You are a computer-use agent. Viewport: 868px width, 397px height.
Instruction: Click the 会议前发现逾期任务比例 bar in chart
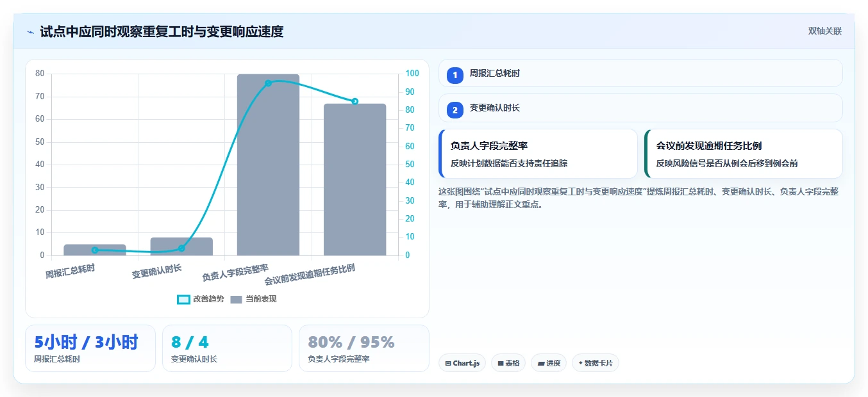point(355,180)
